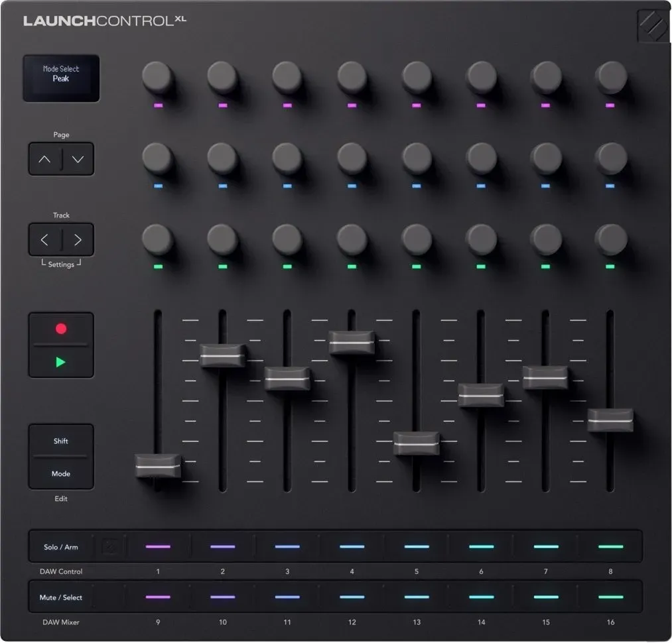Click the Mode button
The height and width of the screenshot is (643, 672).
point(61,473)
